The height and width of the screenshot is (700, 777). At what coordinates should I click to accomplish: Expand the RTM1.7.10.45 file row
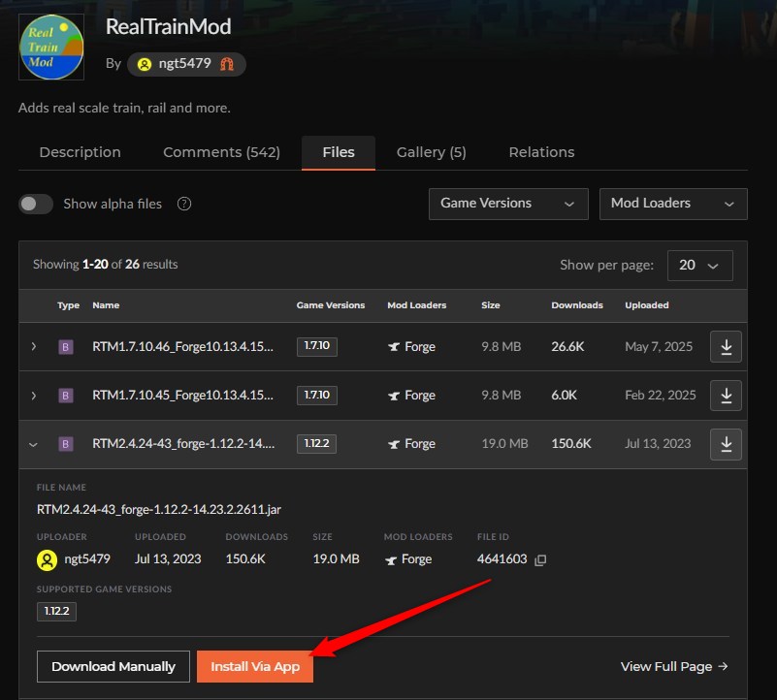34,396
